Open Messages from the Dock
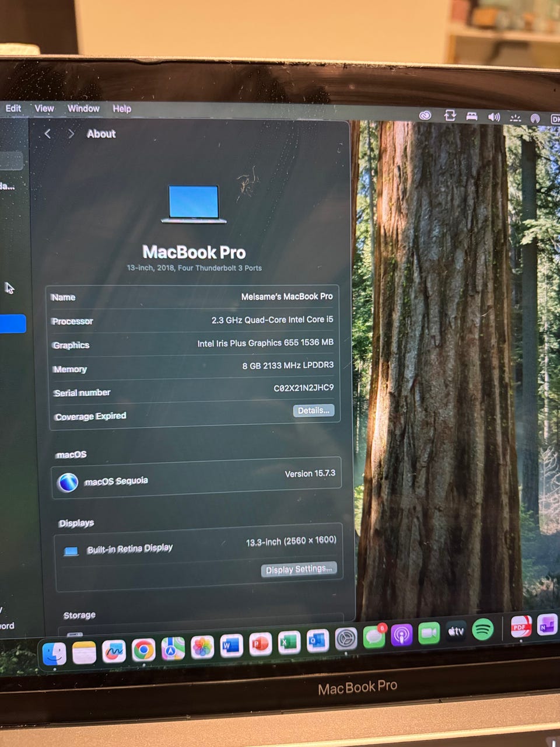 (x=374, y=637)
